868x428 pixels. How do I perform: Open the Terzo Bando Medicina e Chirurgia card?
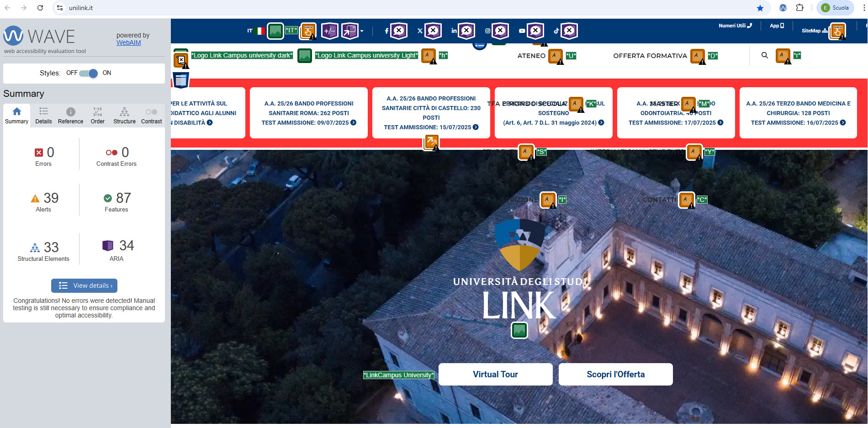pos(798,113)
